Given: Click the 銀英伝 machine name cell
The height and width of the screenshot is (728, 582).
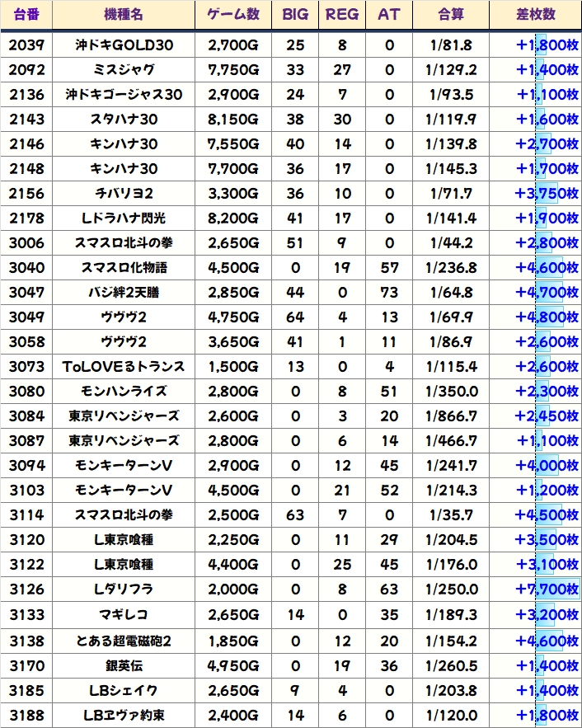Looking at the screenshot, I should (x=123, y=664).
